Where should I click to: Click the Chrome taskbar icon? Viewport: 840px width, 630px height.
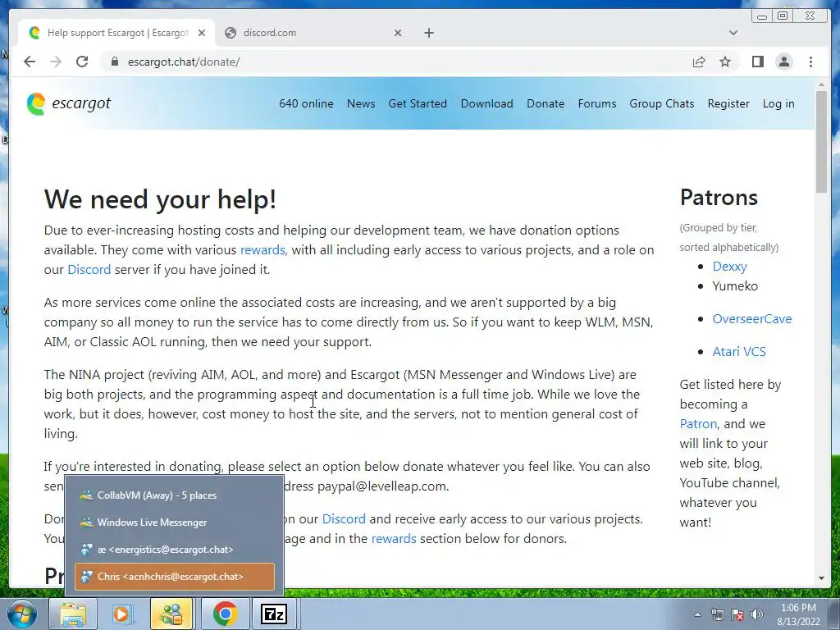(x=225, y=614)
